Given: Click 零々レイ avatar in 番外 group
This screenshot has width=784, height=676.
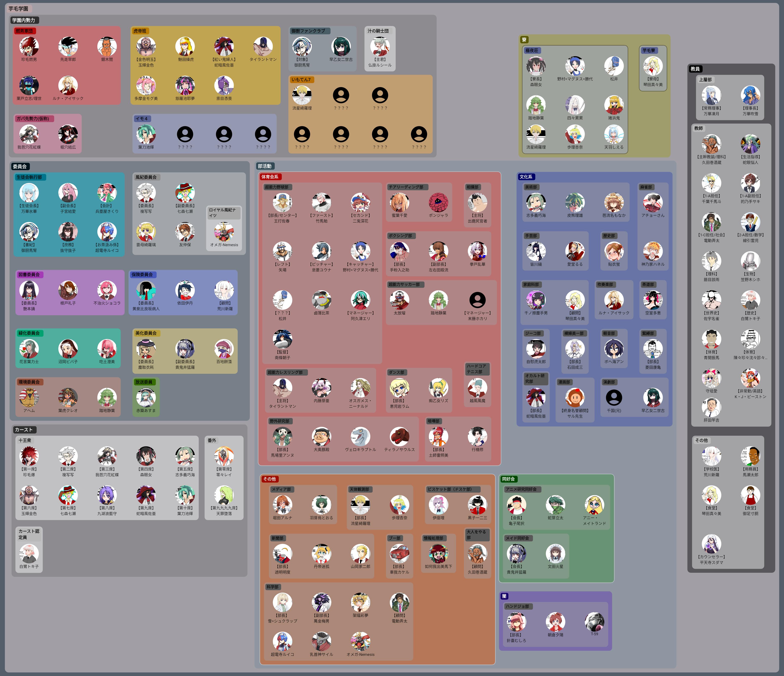Looking at the screenshot, I should (224, 456).
